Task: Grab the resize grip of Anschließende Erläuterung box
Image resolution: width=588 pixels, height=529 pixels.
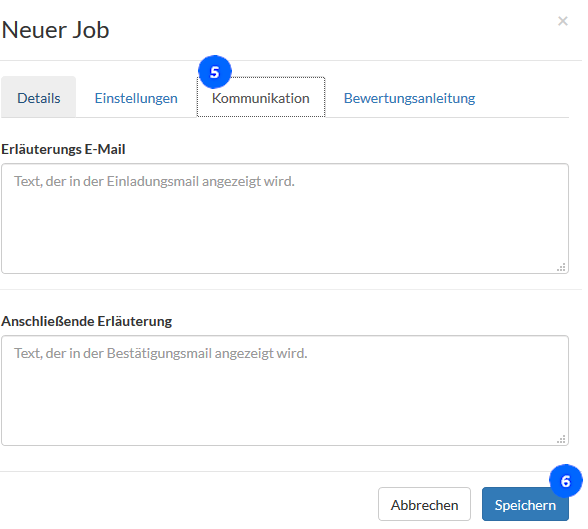Action: (561, 439)
